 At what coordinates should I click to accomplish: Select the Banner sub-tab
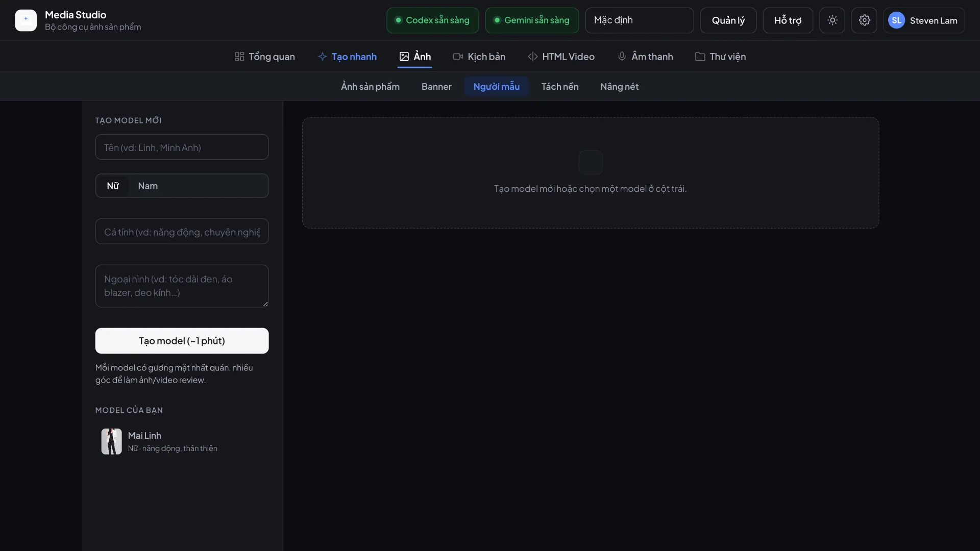436,87
